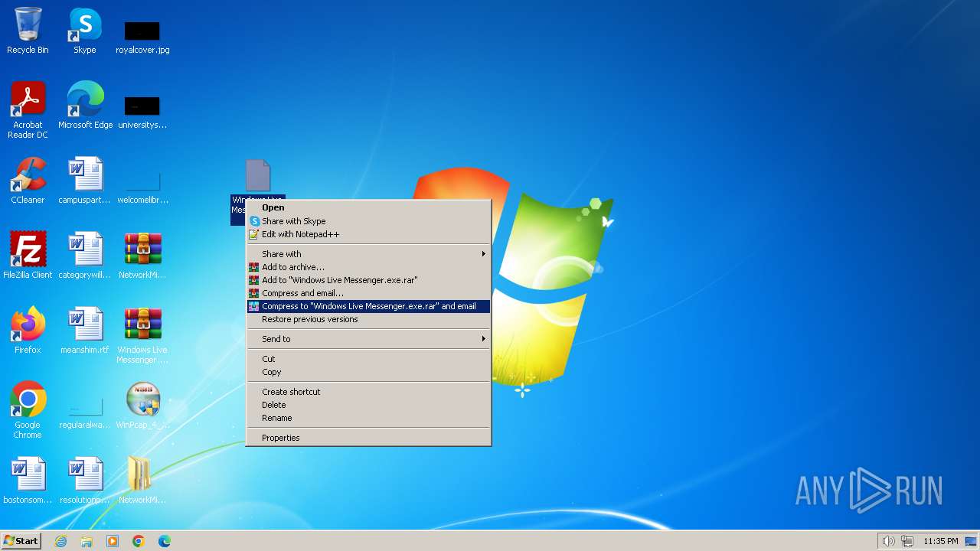Choose Add to archive...
The height and width of the screenshot is (551, 980).
click(x=368, y=267)
